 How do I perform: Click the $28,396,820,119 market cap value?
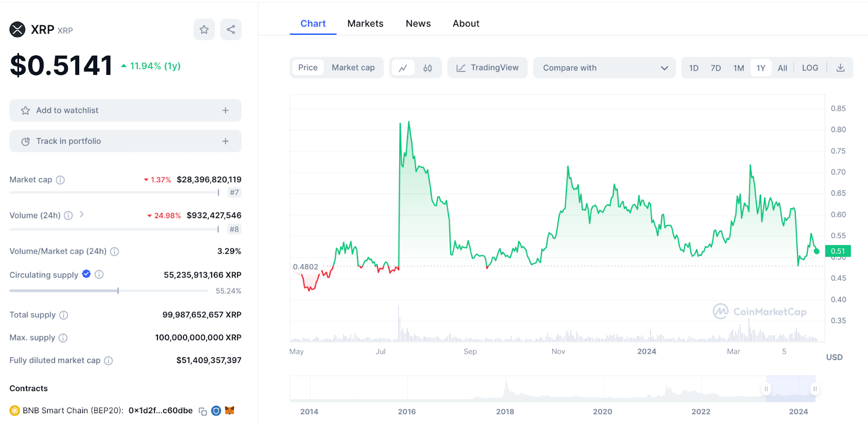[209, 180]
